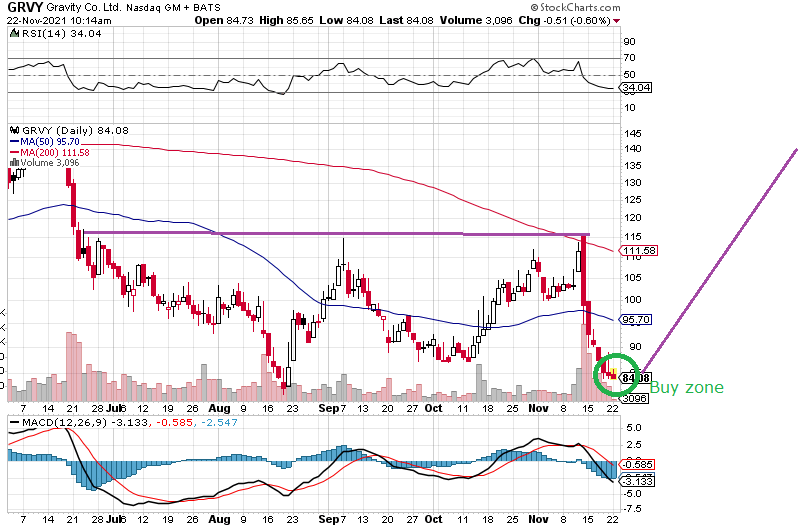Click the Volume 3,096 value in header
801x526 pixels.
pyautogui.click(x=476, y=20)
